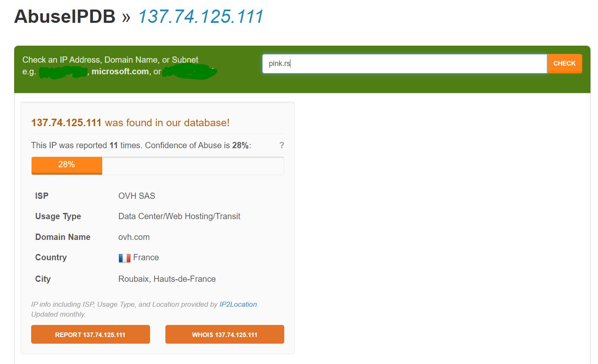Select the Data Center/Web Hosting/Transit text
This screenshot has width=598, height=364.
179,216
